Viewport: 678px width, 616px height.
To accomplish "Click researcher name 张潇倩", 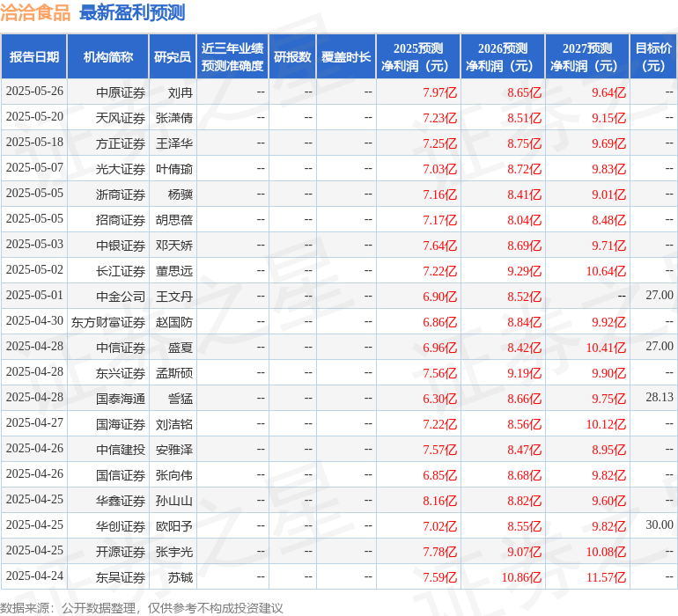I will pyautogui.click(x=174, y=118).
